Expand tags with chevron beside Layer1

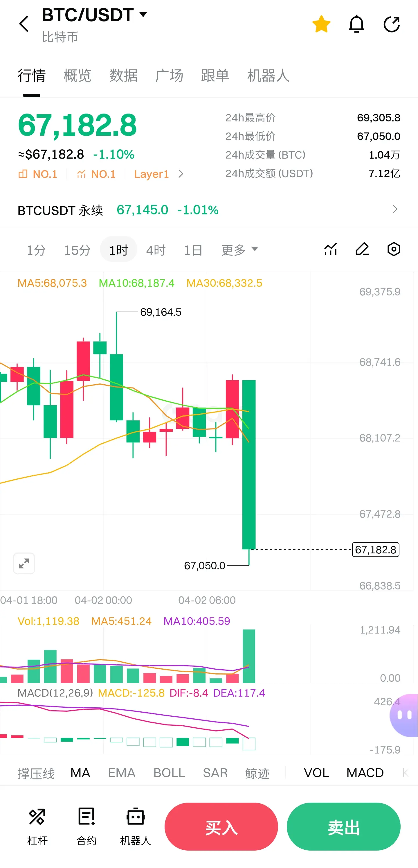181,174
